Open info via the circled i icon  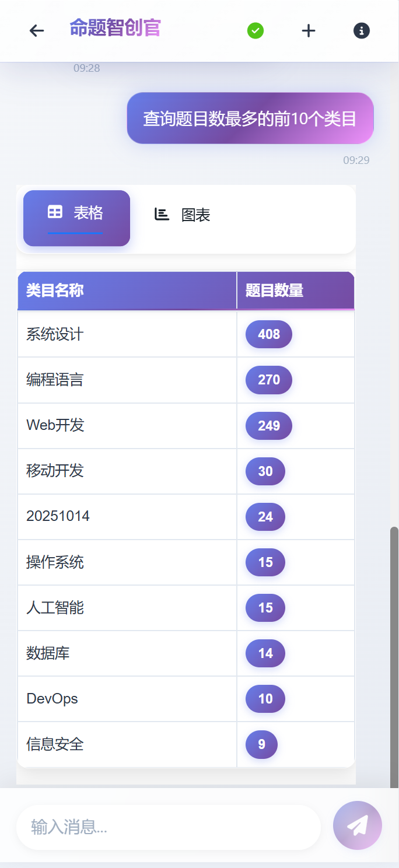tap(362, 31)
